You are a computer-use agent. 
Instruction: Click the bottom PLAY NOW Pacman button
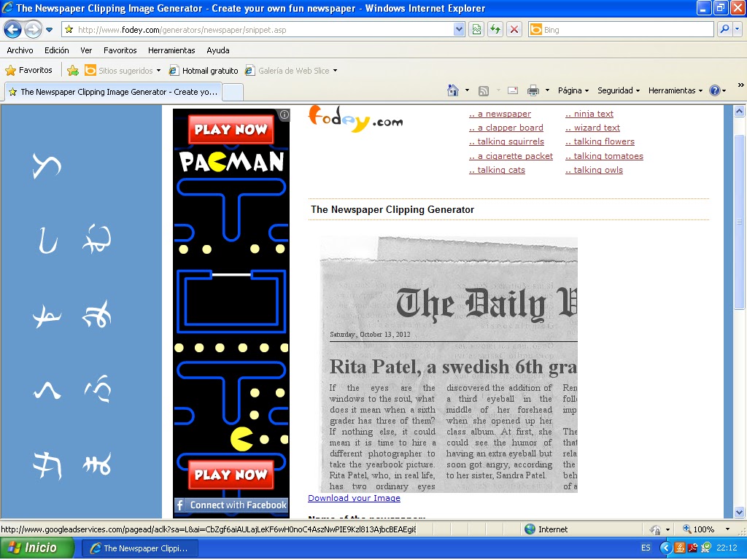point(231,474)
